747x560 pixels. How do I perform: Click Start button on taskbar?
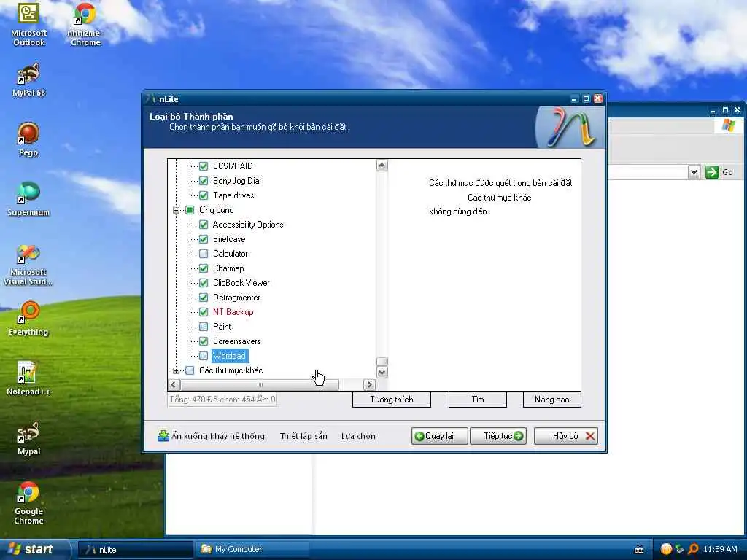pyautogui.click(x=34, y=550)
